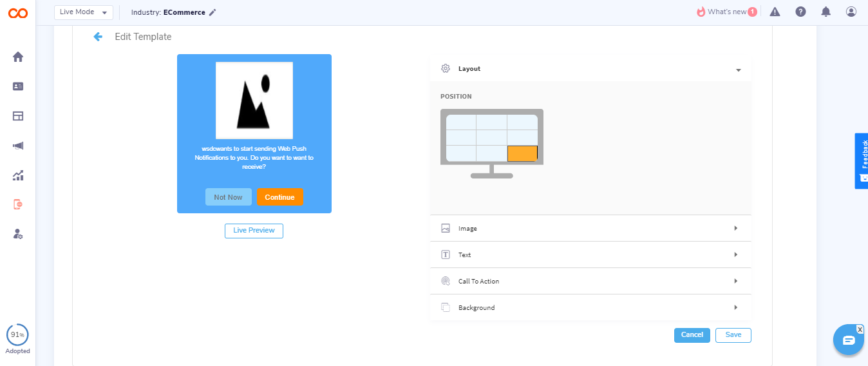Click the Call To Action section label
This screenshot has height=366, width=868.
tap(478, 282)
